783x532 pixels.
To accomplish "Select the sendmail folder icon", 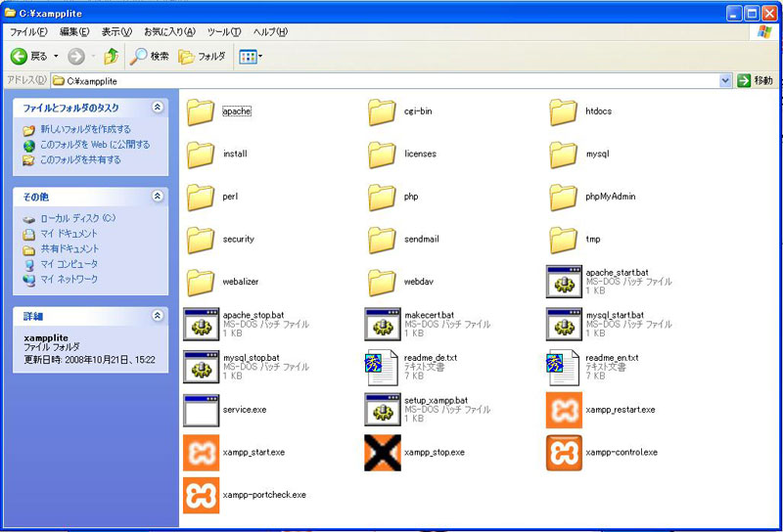I will coord(382,240).
